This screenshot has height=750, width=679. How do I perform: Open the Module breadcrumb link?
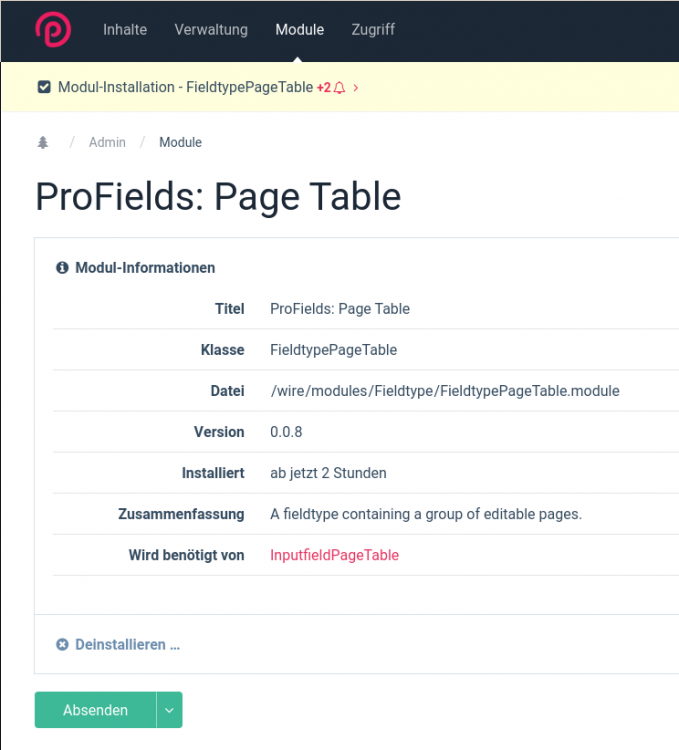180,142
